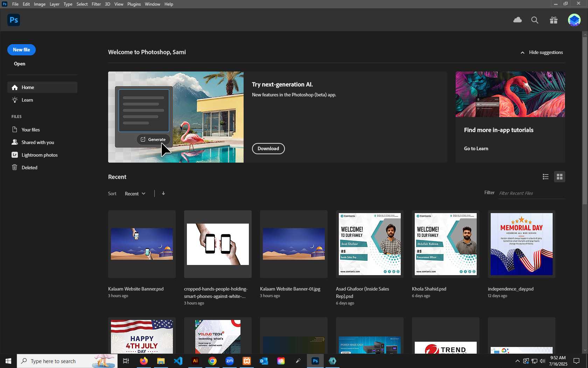
Task: Click the flamingo tutorials image
Action: [x=510, y=94]
